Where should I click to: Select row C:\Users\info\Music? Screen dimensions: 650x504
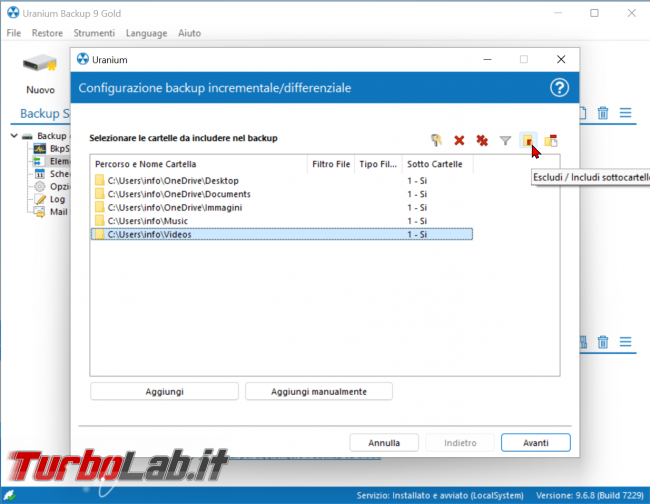coord(282,220)
